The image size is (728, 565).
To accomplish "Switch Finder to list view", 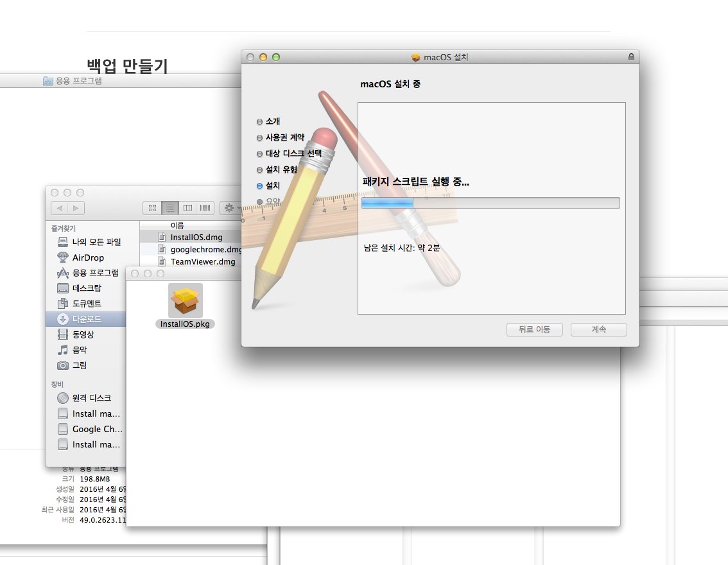I will pyautogui.click(x=170, y=208).
